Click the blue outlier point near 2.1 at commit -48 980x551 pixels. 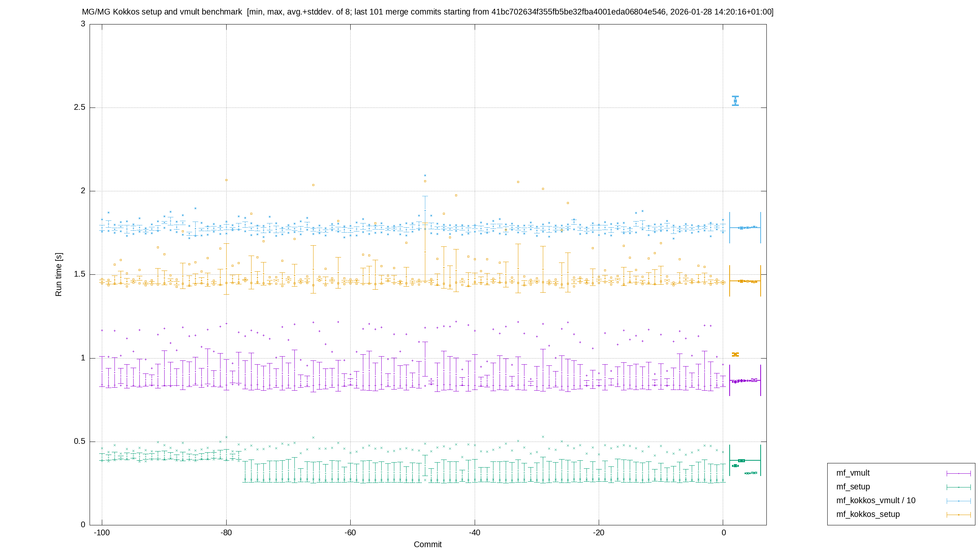425,176
